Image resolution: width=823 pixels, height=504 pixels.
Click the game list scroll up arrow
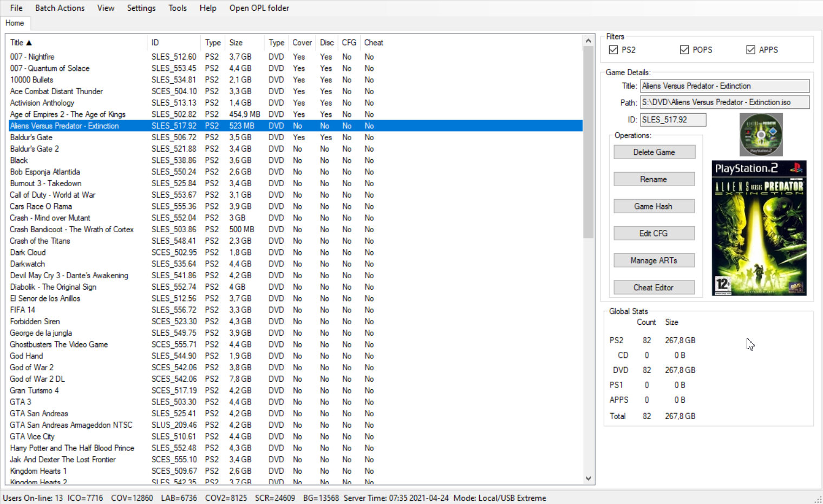589,41
